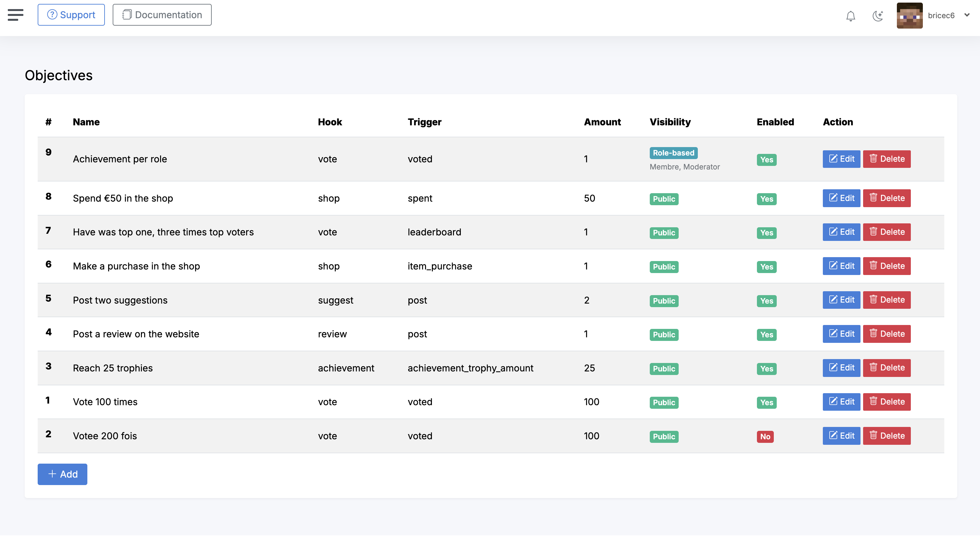Delete the Spend €50 in the shop objective
This screenshot has width=980, height=537.
tap(886, 198)
